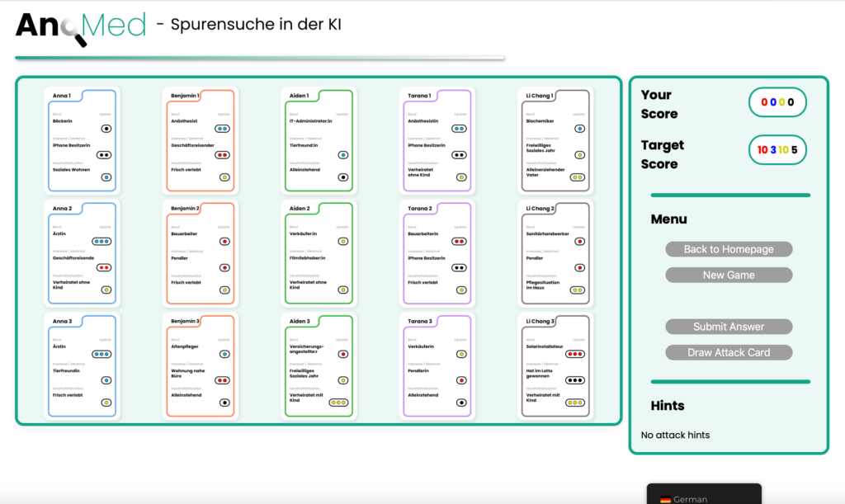Image resolution: width=845 pixels, height=504 pixels.
Task: Click the Target Score counter pill
Action: (x=777, y=150)
